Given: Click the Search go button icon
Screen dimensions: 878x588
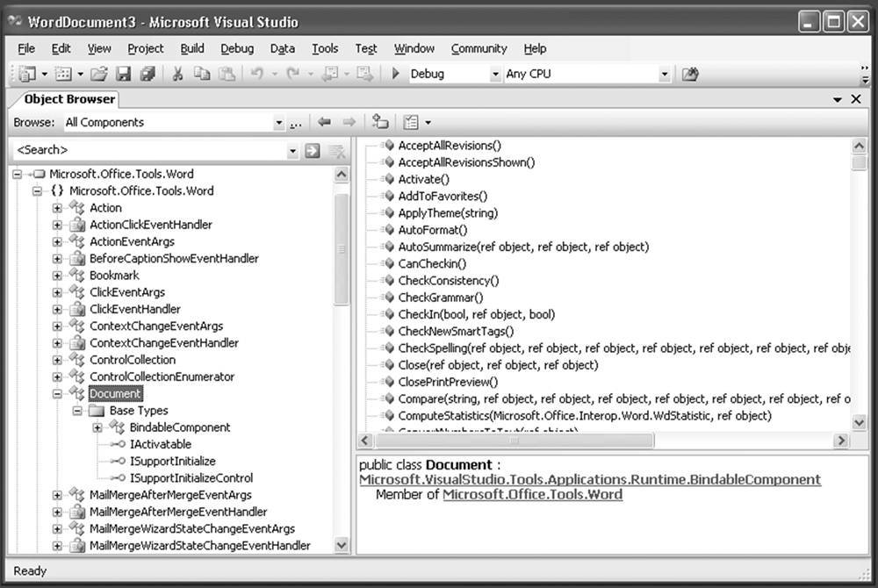Looking at the screenshot, I should pyautogui.click(x=313, y=150).
